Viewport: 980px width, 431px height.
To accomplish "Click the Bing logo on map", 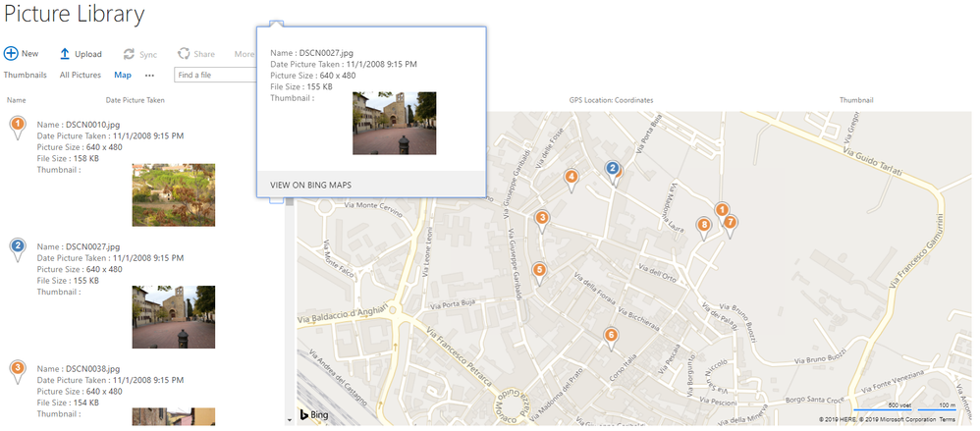I will tap(314, 414).
